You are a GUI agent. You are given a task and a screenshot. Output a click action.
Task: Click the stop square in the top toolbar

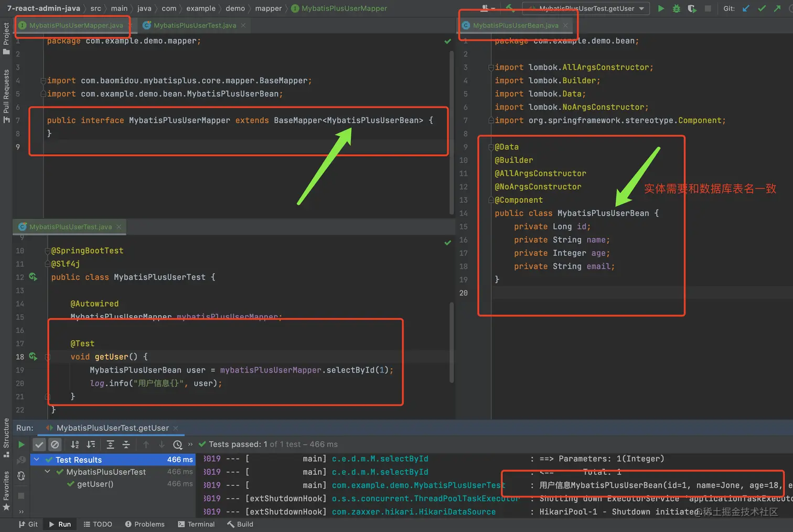(x=708, y=8)
